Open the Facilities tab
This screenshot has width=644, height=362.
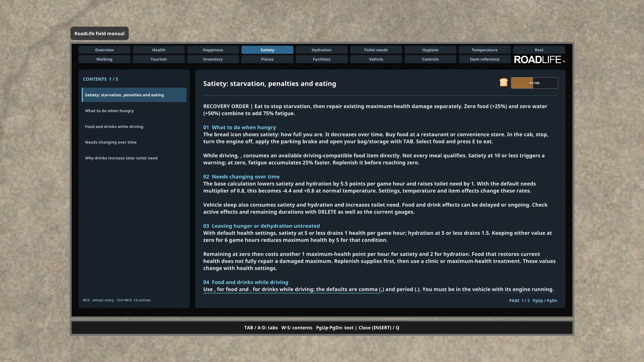tap(322, 59)
